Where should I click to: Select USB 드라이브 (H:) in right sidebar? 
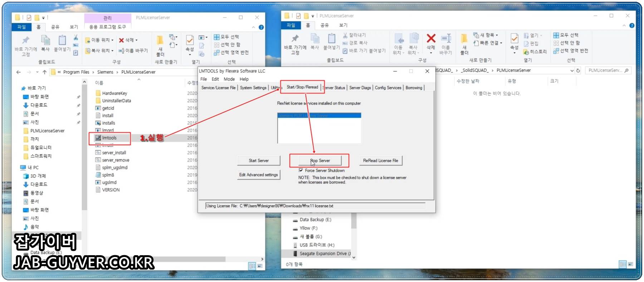[314, 245]
